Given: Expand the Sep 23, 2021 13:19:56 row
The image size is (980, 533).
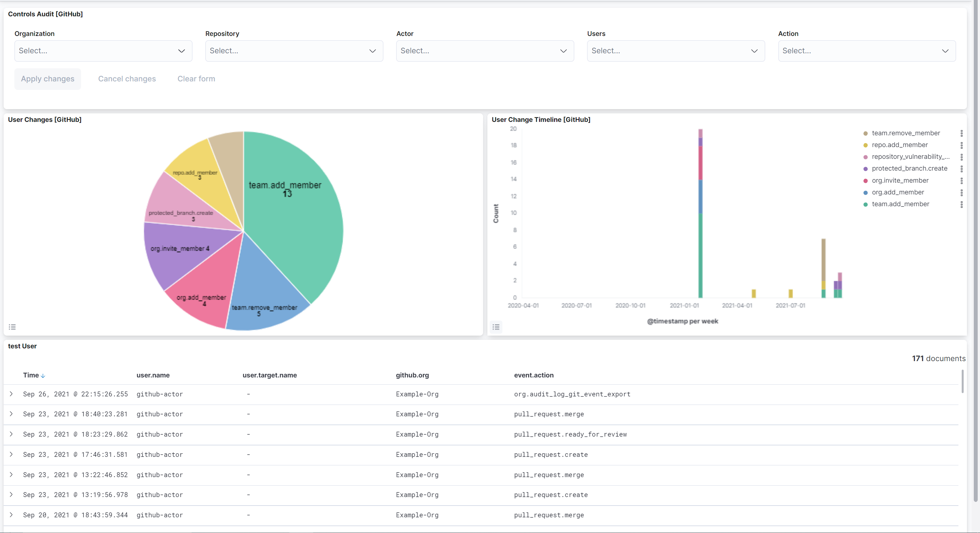Looking at the screenshot, I should click(x=11, y=494).
